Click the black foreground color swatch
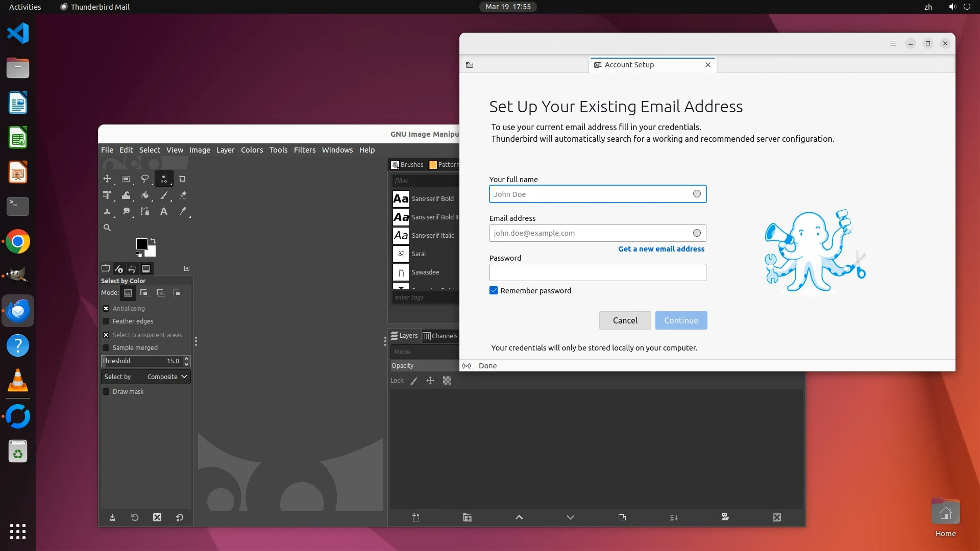Screen dimensions: 980x551 141,244
